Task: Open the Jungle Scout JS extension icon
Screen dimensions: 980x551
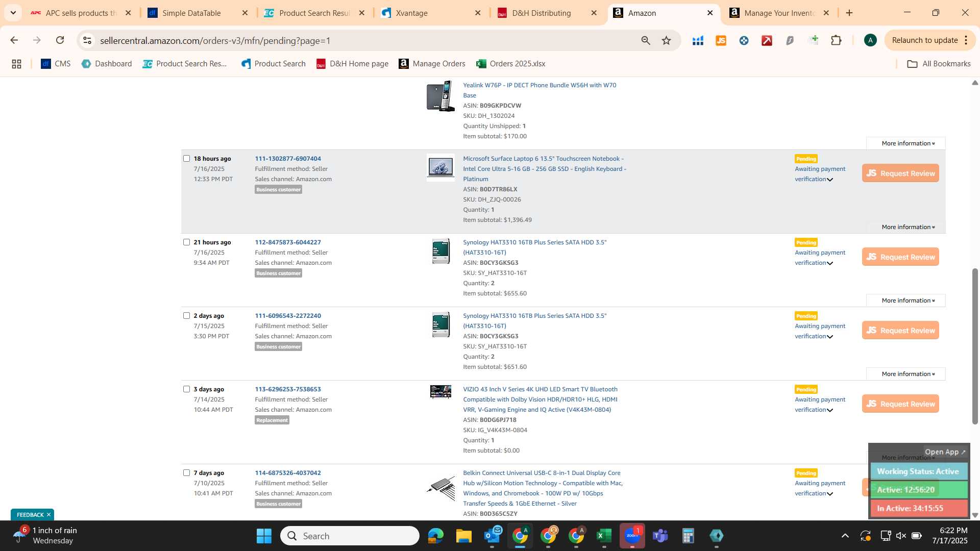Action: (721, 40)
